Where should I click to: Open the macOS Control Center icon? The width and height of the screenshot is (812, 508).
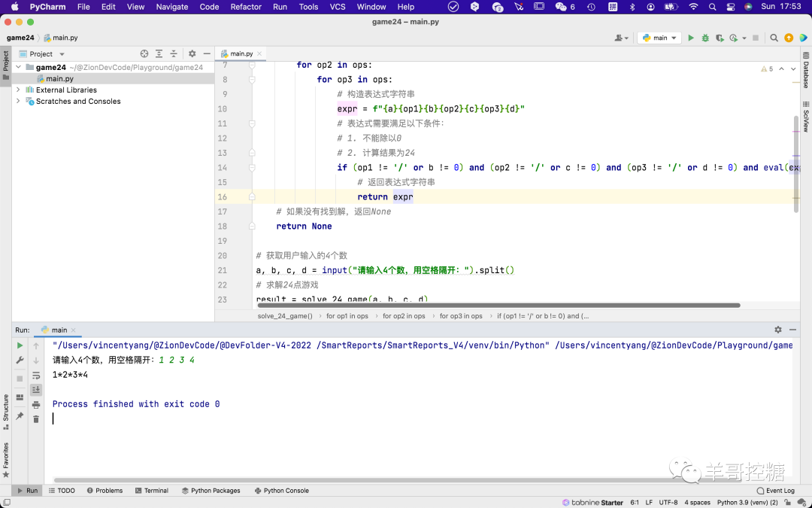731,7
